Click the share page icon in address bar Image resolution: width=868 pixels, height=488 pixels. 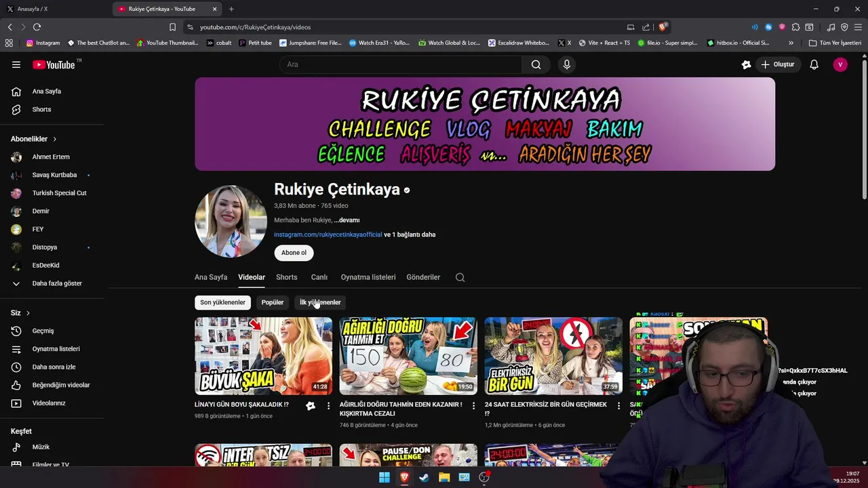point(646,27)
